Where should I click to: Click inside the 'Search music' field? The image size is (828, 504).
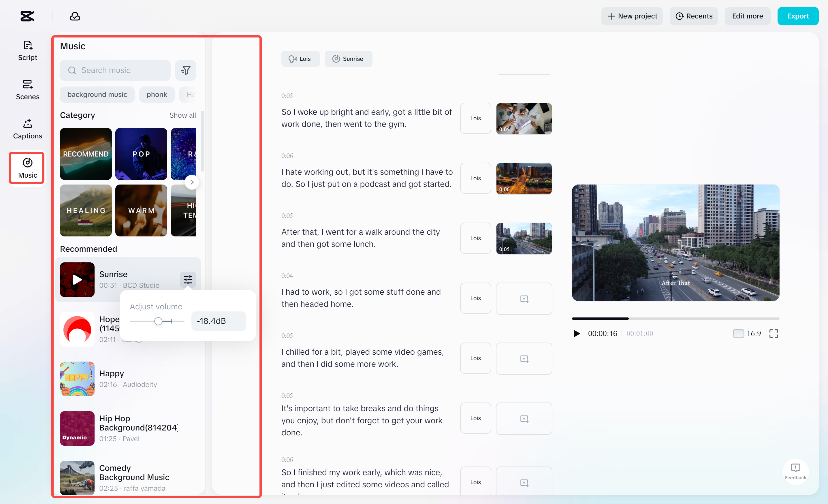(115, 70)
